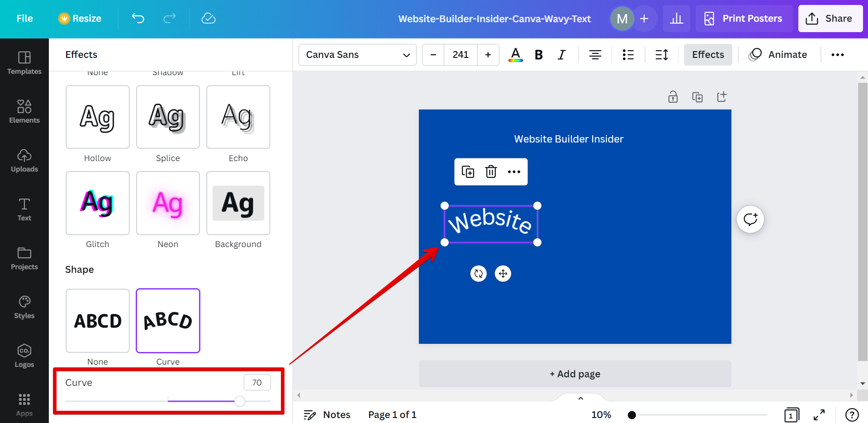Toggle bold formatting

tap(538, 55)
